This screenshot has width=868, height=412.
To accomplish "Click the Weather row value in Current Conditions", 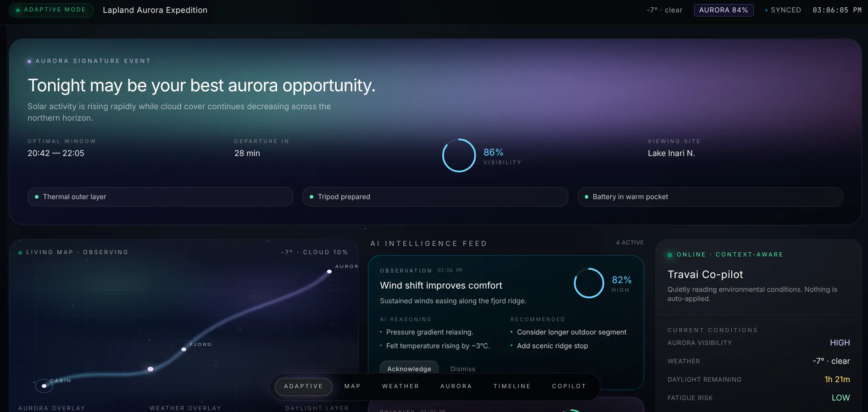I will [x=831, y=361].
